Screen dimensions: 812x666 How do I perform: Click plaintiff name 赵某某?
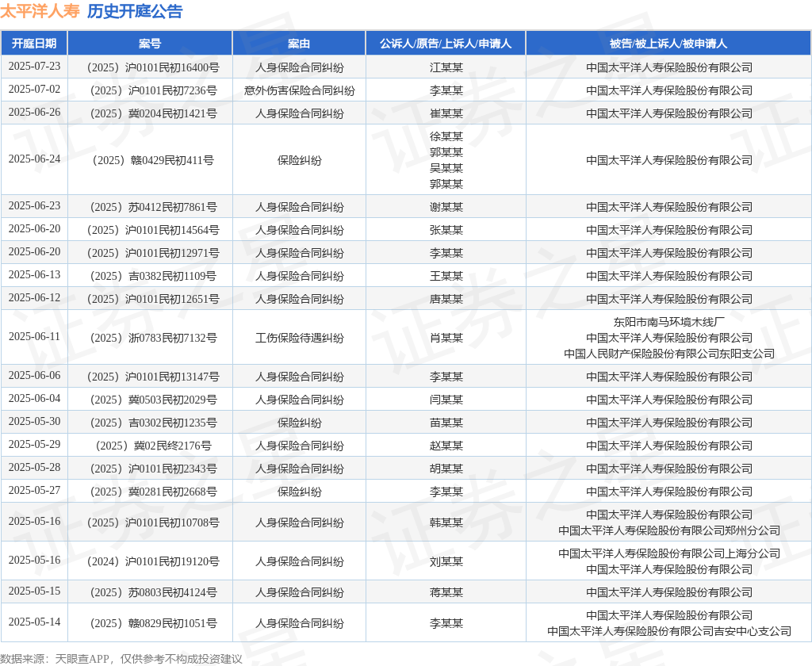pos(446,446)
